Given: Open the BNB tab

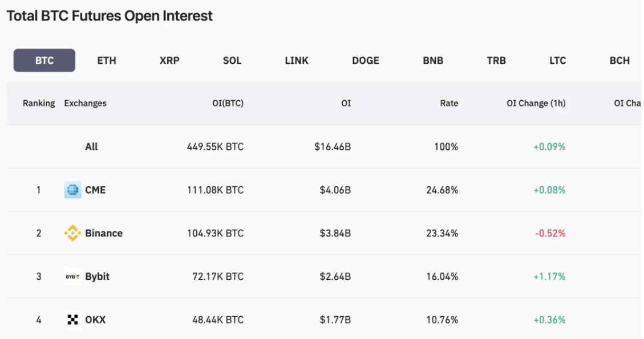Looking at the screenshot, I should point(433,60).
